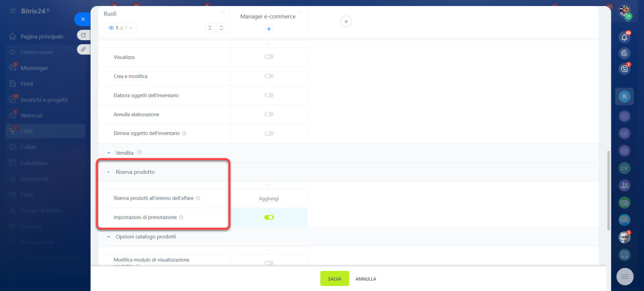Image resolution: width=644 pixels, height=291 pixels.
Task: Open user profile avatar at top right
Action: tap(624, 11)
